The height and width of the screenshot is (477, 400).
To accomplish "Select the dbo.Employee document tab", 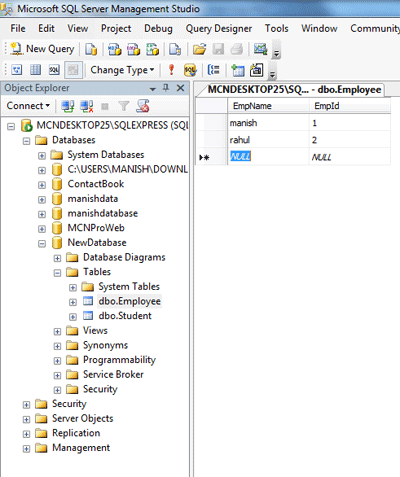I will click(294, 90).
